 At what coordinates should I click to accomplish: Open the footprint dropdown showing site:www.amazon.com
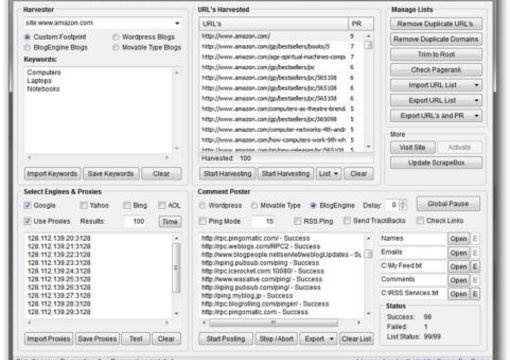[x=177, y=23]
